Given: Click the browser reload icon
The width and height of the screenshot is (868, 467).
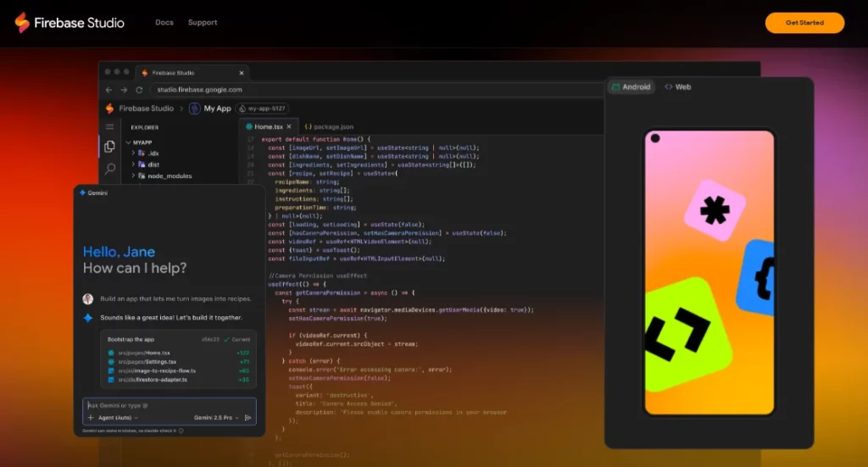Looking at the screenshot, I should point(140,90).
